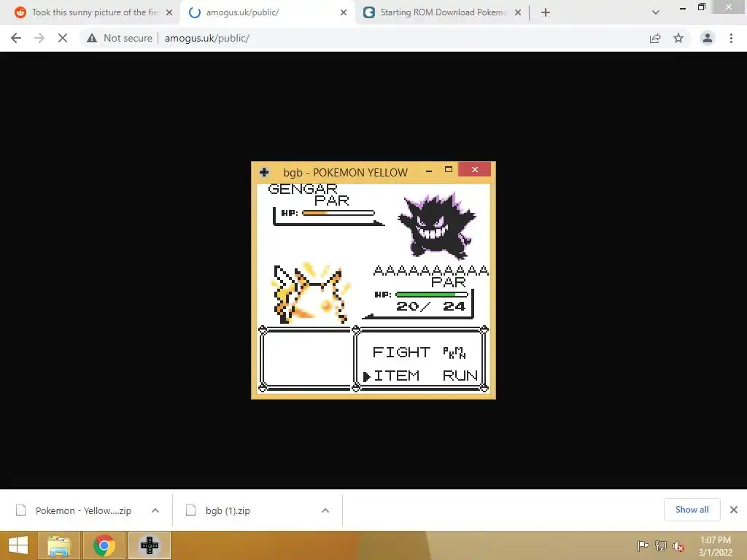Viewport: 747px width, 560px height.
Task: Click the amogus.uk/public/ address bar
Action: pos(207,38)
